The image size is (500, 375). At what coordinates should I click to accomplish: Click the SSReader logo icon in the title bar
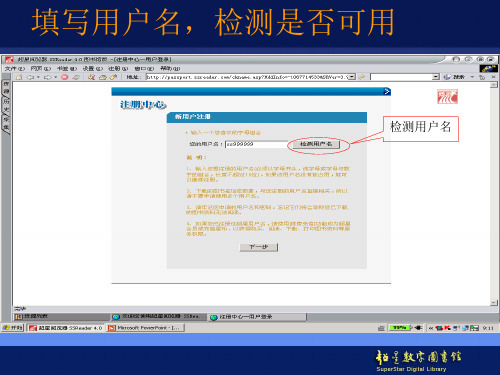(x=9, y=60)
